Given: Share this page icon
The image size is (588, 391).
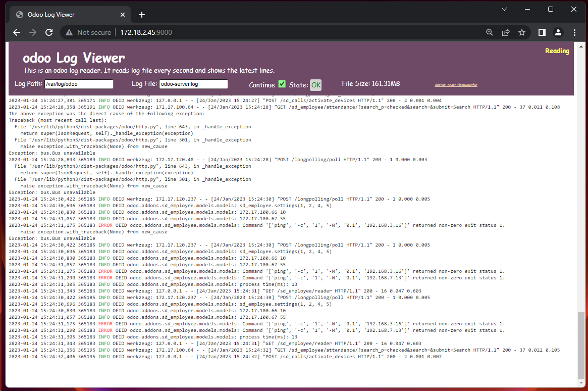Looking at the screenshot, I should [506, 33].
